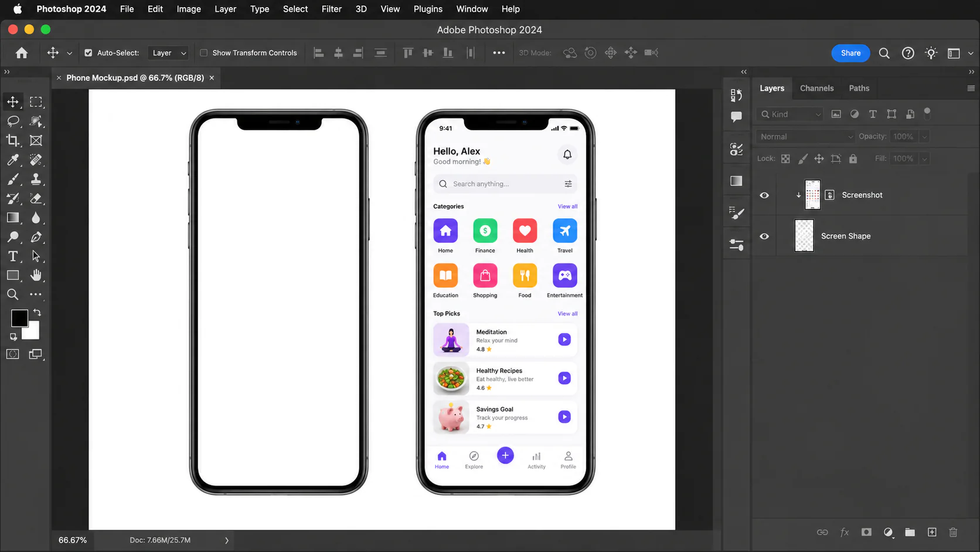Open the Normal blend mode dropdown
The width and height of the screenshot is (980, 552).
[x=806, y=137]
